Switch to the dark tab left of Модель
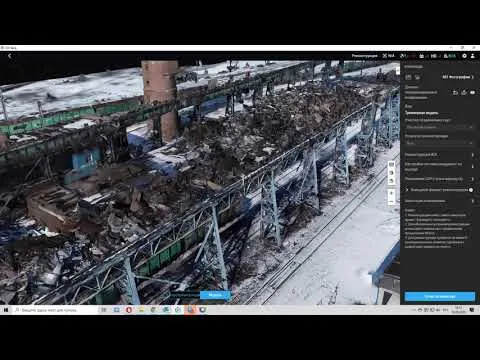Screen dimensions: 480x360 click(185, 295)
